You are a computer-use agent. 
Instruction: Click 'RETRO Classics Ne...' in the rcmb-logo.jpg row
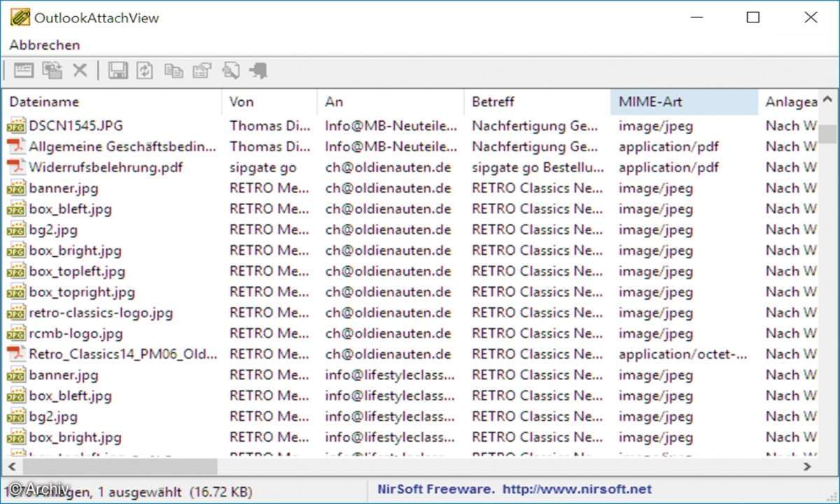pyautogui.click(x=538, y=334)
